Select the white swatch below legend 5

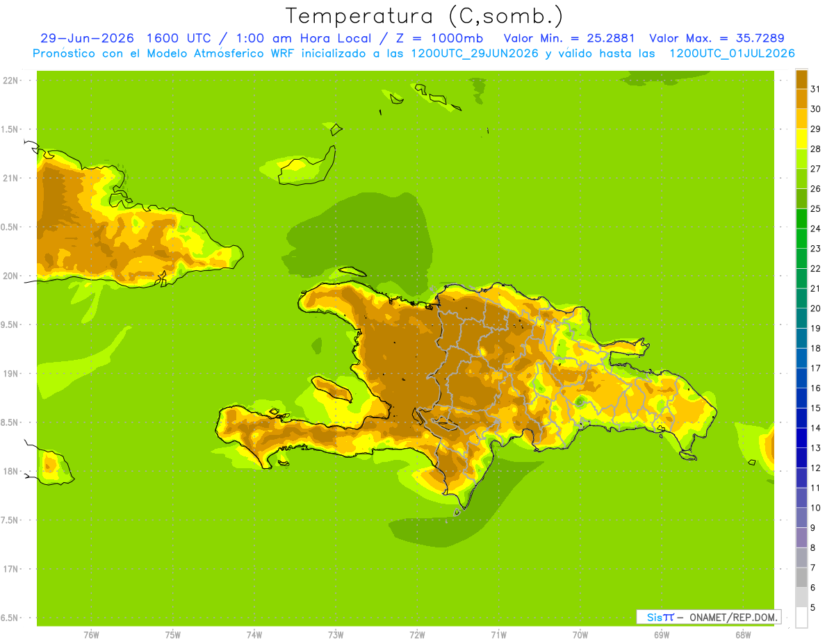point(801,618)
